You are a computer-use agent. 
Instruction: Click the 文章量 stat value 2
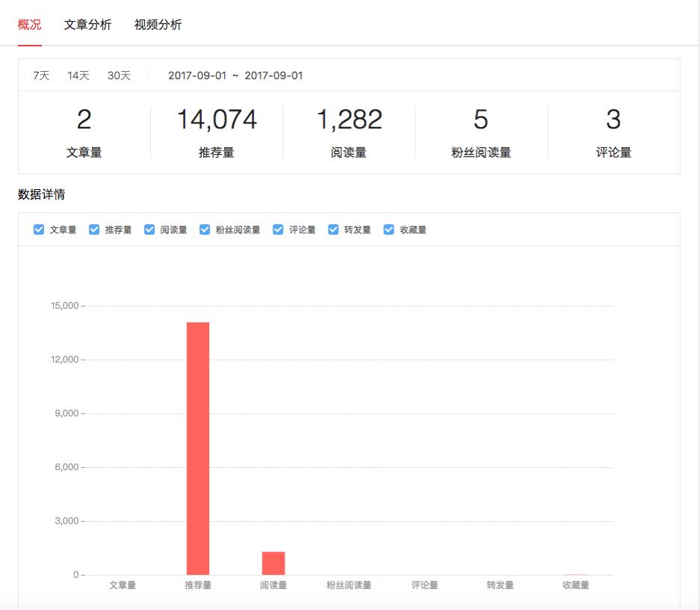[84, 120]
